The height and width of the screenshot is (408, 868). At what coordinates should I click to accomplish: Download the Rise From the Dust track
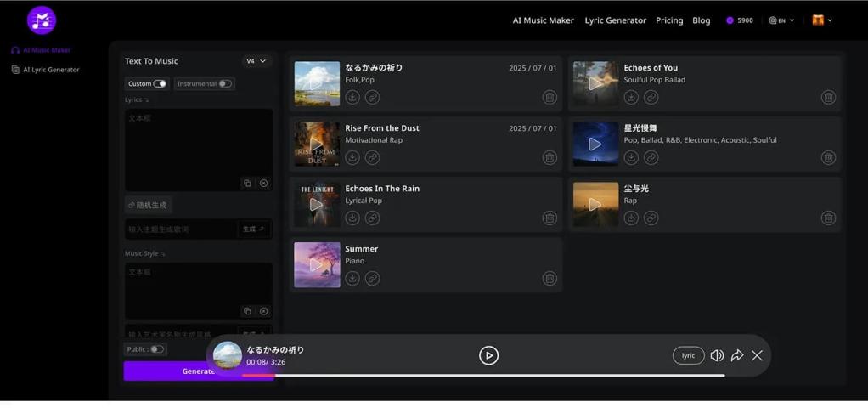click(x=352, y=158)
